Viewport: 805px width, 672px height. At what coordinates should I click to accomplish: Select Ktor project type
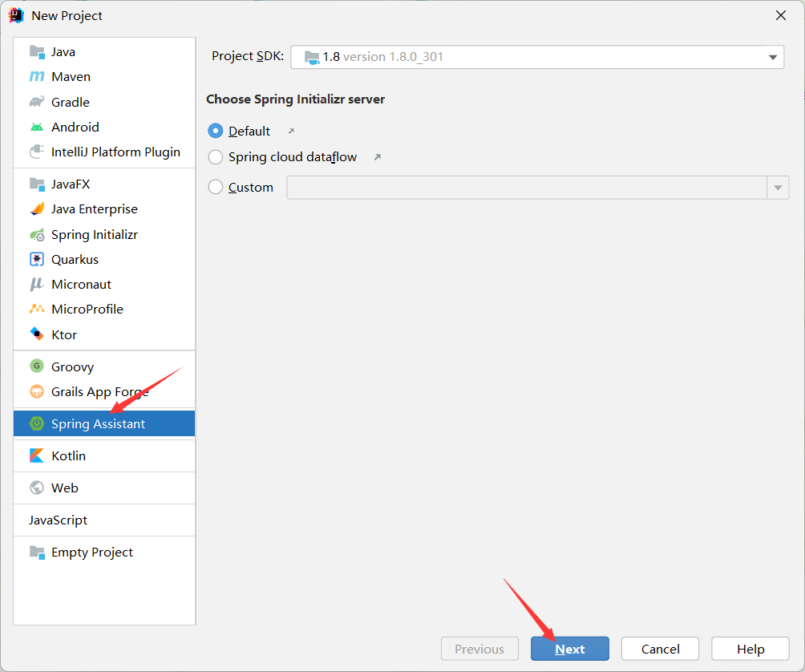point(104,334)
